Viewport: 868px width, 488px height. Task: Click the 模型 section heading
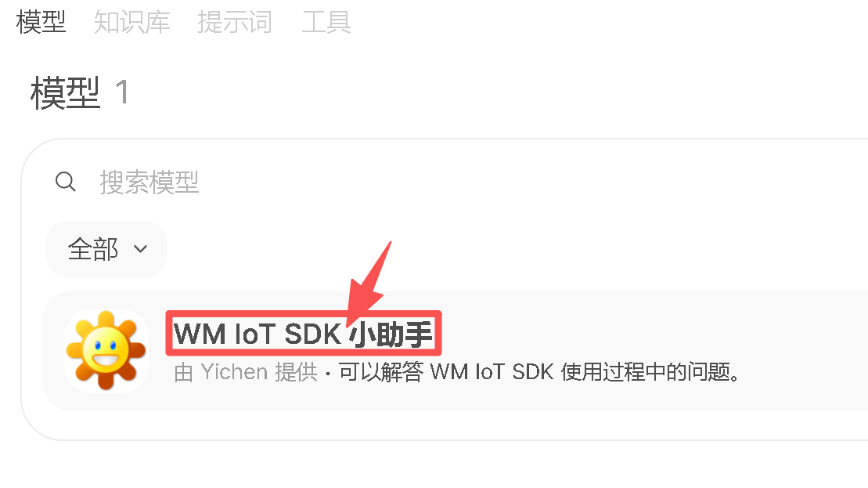click(65, 93)
